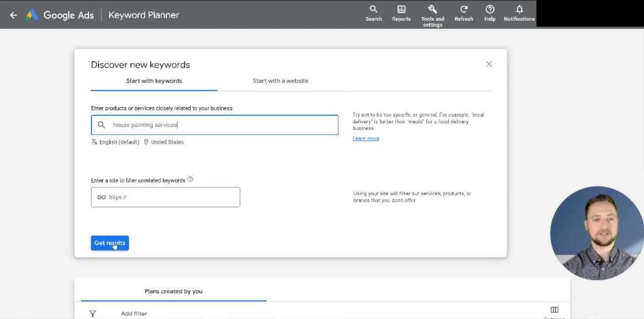The height and width of the screenshot is (319, 644).
Task: Switch to Start with a website tab
Action: (281, 81)
